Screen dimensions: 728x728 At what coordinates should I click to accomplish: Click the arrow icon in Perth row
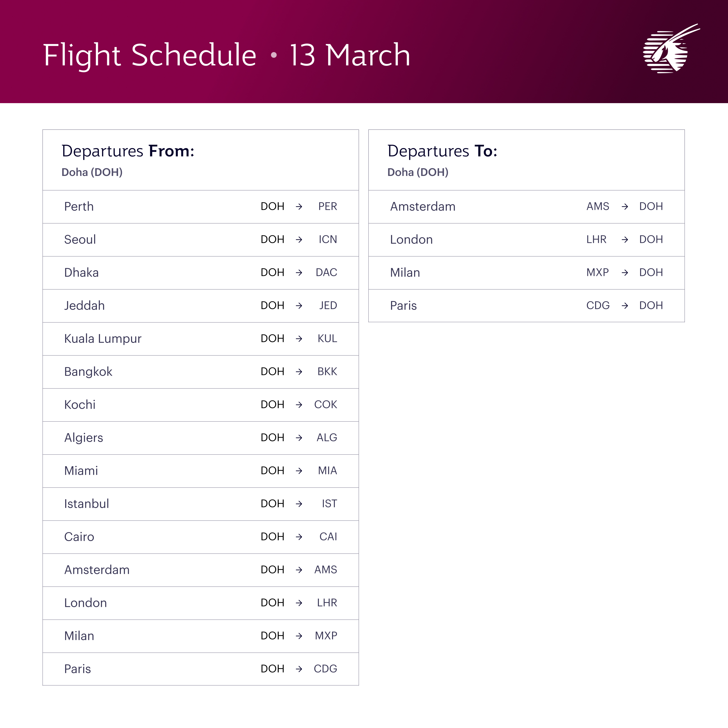point(299,206)
